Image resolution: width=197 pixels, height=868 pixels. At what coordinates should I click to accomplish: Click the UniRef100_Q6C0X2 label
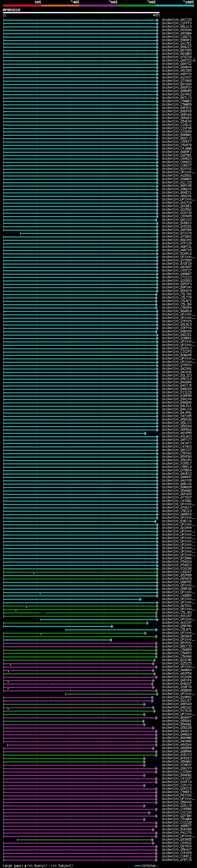click(x=176, y=220)
